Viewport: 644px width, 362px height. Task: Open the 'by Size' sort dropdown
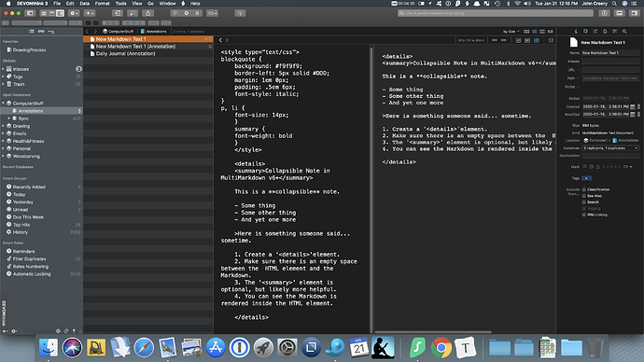tap(511, 31)
